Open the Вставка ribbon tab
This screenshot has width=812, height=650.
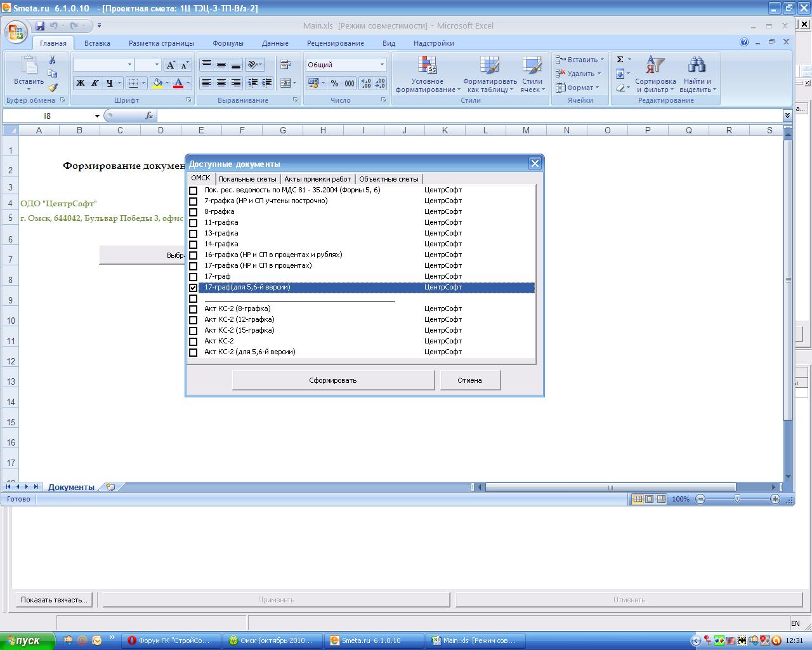point(97,43)
